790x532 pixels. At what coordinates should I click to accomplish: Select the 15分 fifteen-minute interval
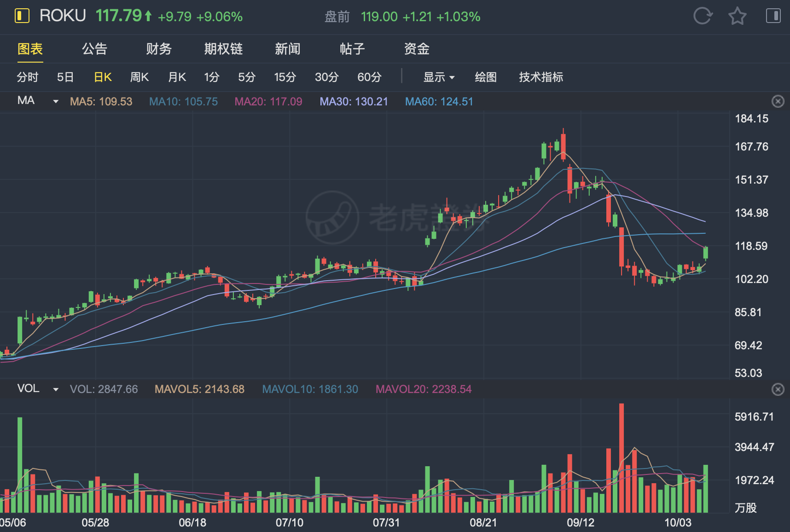pyautogui.click(x=285, y=77)
